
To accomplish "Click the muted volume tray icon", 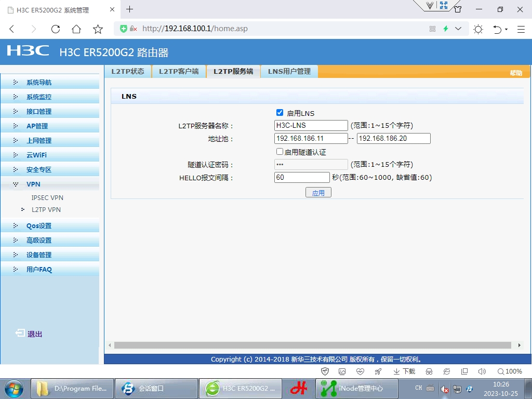I will coord(444,389).
